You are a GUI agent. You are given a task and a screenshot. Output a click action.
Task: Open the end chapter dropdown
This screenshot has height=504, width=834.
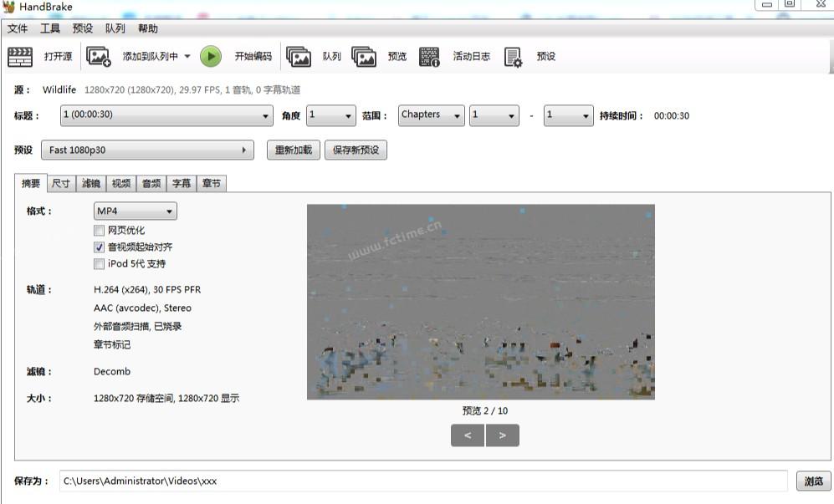pos(569,115)
